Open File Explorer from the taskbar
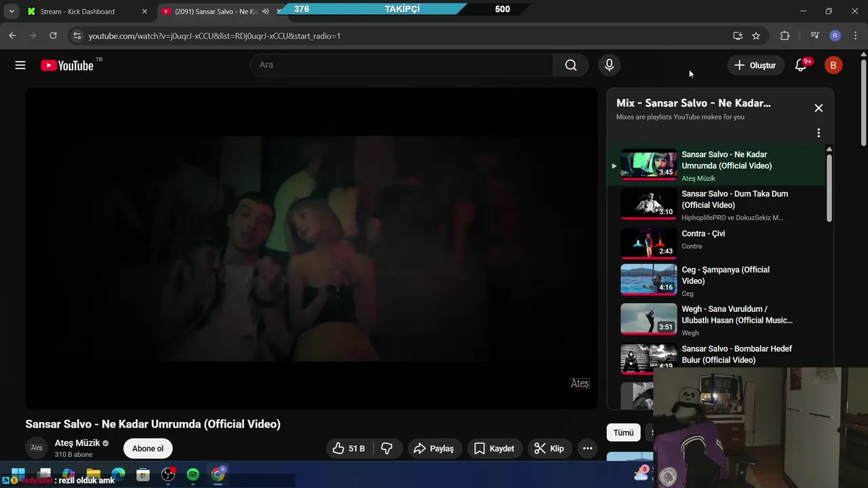The width and height of the screenshot is (868, 488). click(x=93, y=474)
